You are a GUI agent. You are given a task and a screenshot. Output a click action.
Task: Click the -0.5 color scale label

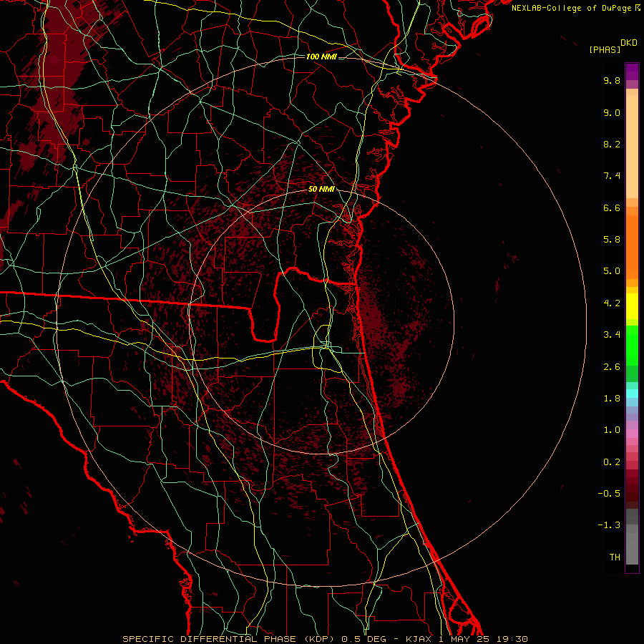pyautogui.click(x=609, y=494)
